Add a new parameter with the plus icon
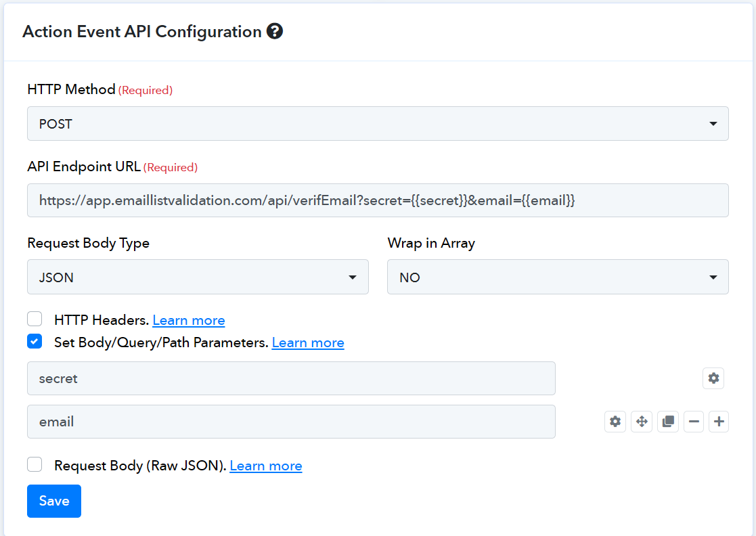This screenshot has width=756, height=536. pos(719,422)
